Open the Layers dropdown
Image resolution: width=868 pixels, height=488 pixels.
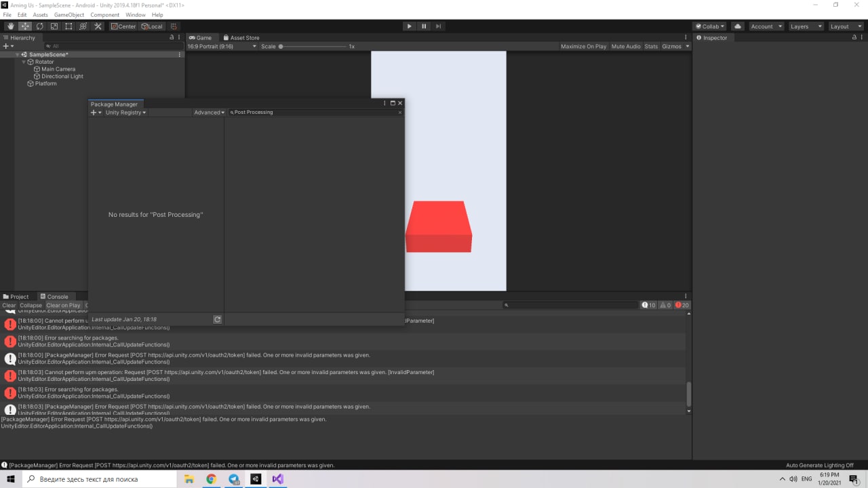806,26
